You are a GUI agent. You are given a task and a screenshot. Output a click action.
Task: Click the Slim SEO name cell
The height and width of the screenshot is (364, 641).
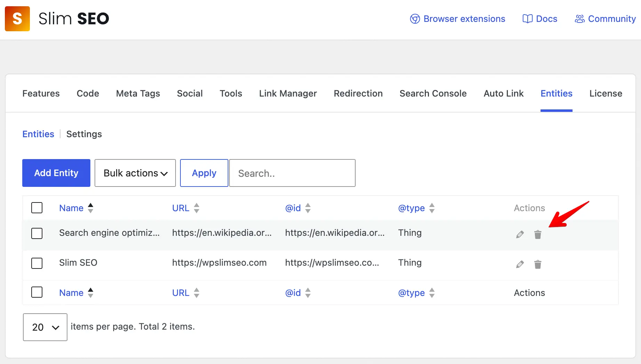(78, 263)
